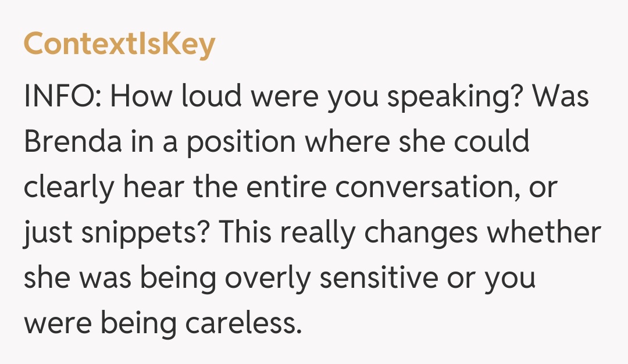This screenshot has height=364, width=628.
Task: Open the ContextIsKey user profile
Action: click(119, 45)
